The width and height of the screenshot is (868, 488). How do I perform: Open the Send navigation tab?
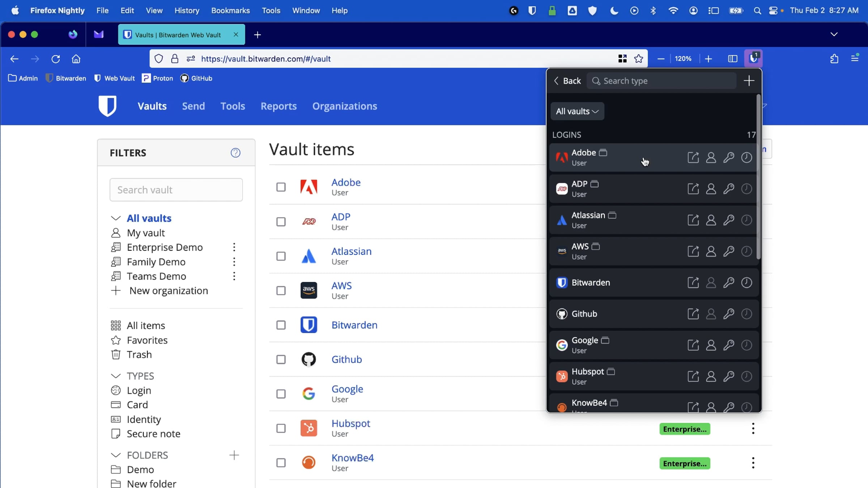point(193,106)
